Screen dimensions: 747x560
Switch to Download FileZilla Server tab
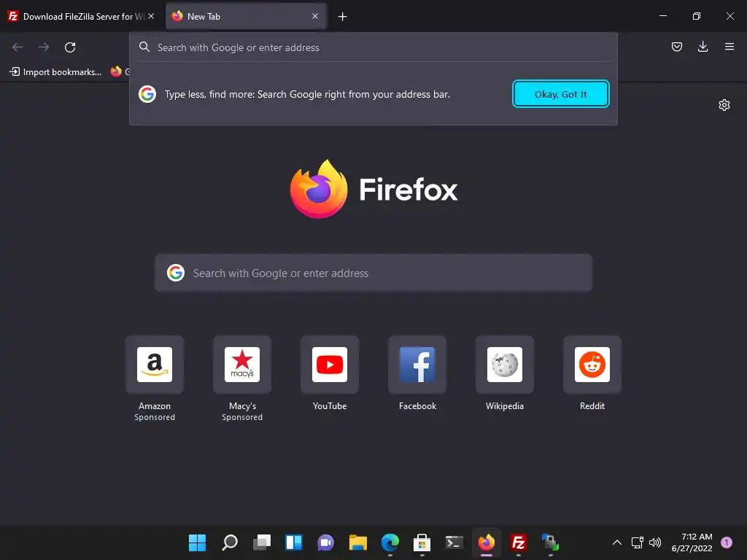pyautogui.click(x=81, y=16)
